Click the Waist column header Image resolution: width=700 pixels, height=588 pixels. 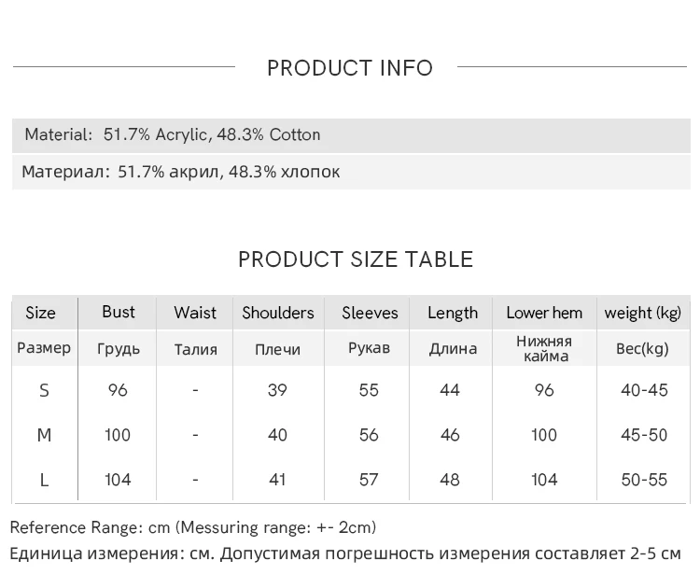(195, 314)
